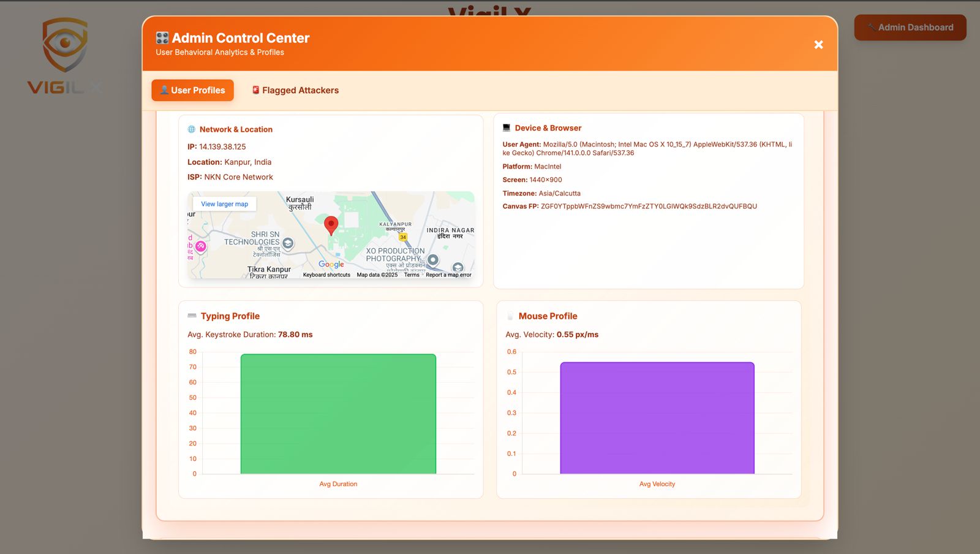Click the purple Avg Velocity bar
Viewport: 980px width, 554px height.
point(657,418)
